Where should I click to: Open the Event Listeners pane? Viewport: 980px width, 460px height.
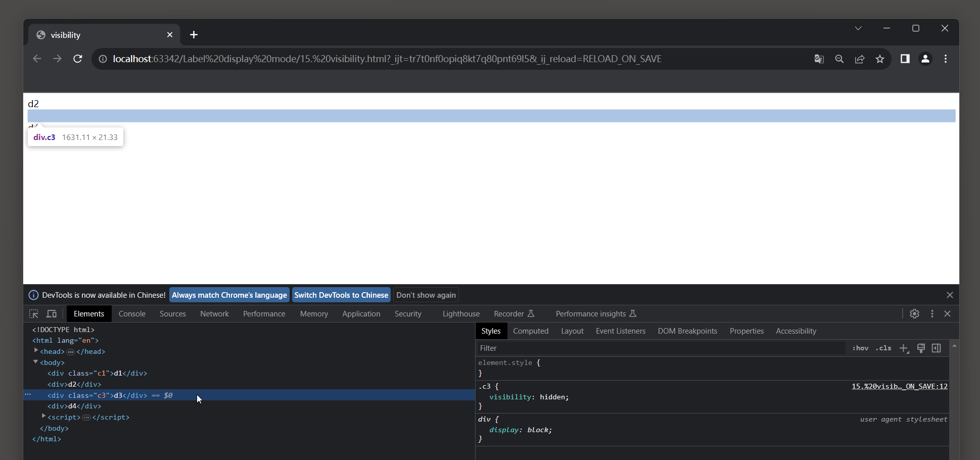click(621, 331)
